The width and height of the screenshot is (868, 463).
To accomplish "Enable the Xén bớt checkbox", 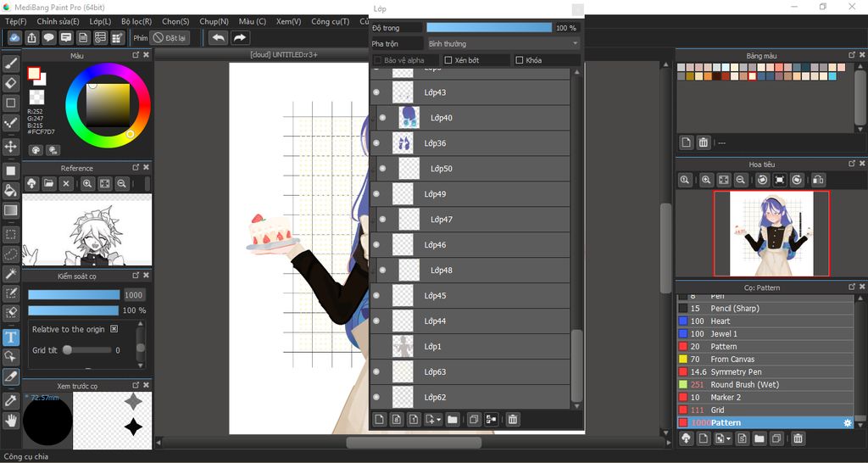I will click(448, 60).
